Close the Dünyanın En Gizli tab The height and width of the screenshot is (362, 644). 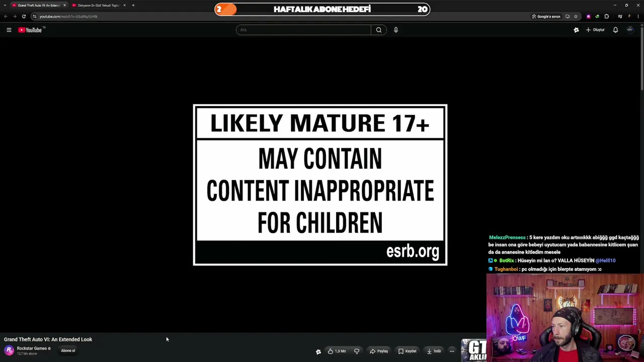tap(124, 5)
